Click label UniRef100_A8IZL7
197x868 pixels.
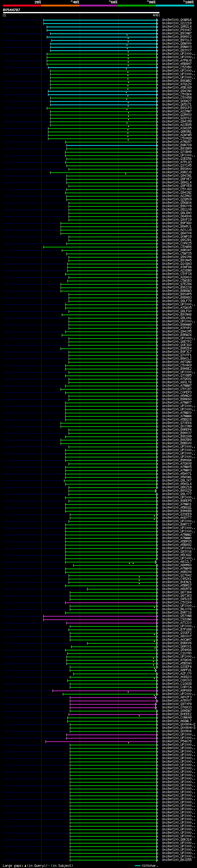(x=177, y=562)
